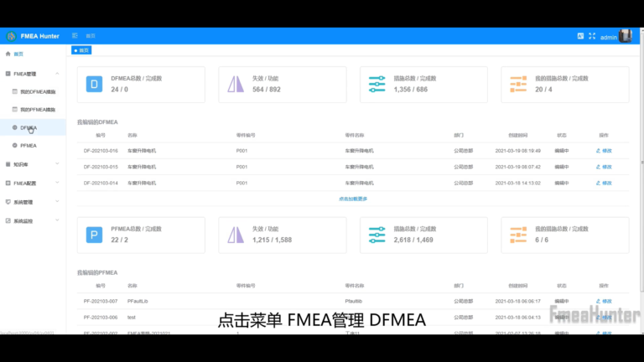Screen dimensions: 644x362
Task: Click the PFaultLib name cell
Action: 138,302
